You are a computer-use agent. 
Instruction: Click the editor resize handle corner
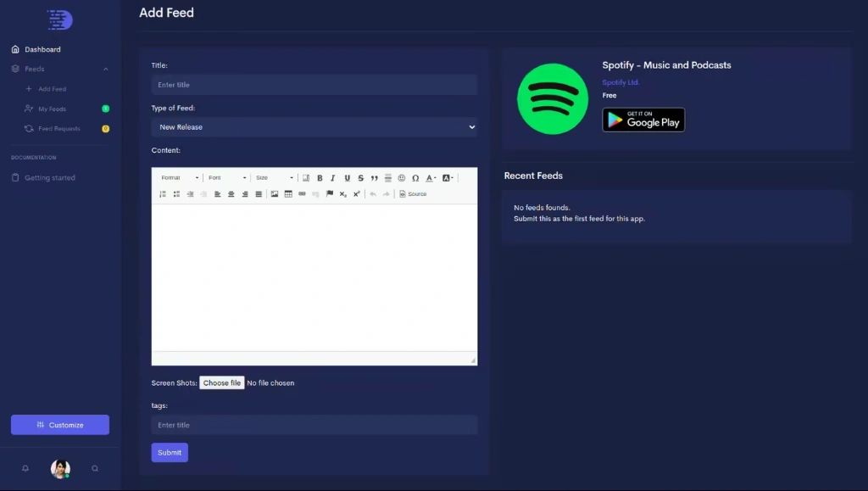pos(473,360)
